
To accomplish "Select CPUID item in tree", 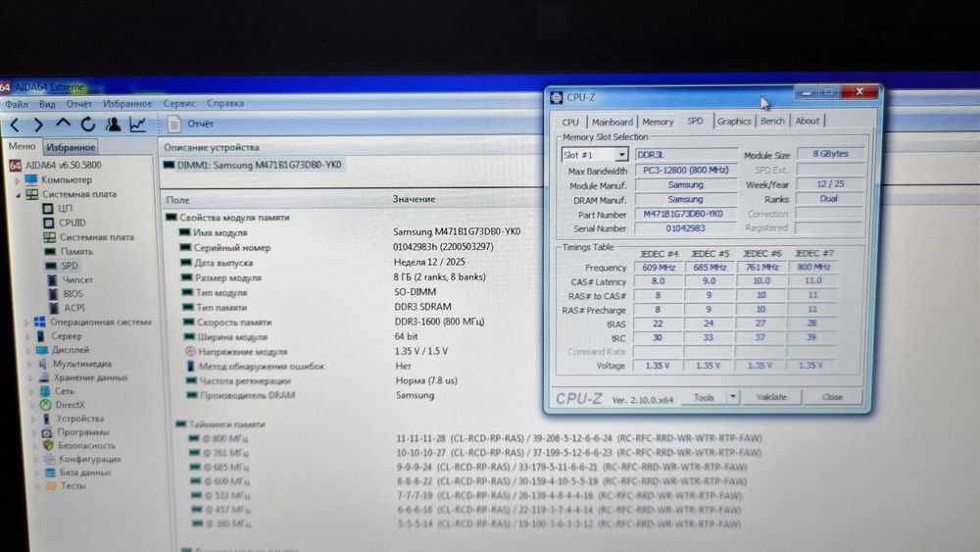I will pos(73,223).
